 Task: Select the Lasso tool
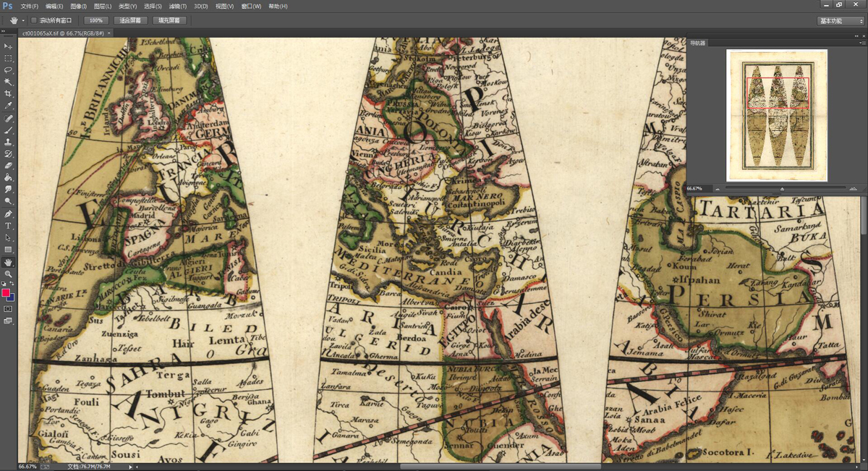pos(8,70)
